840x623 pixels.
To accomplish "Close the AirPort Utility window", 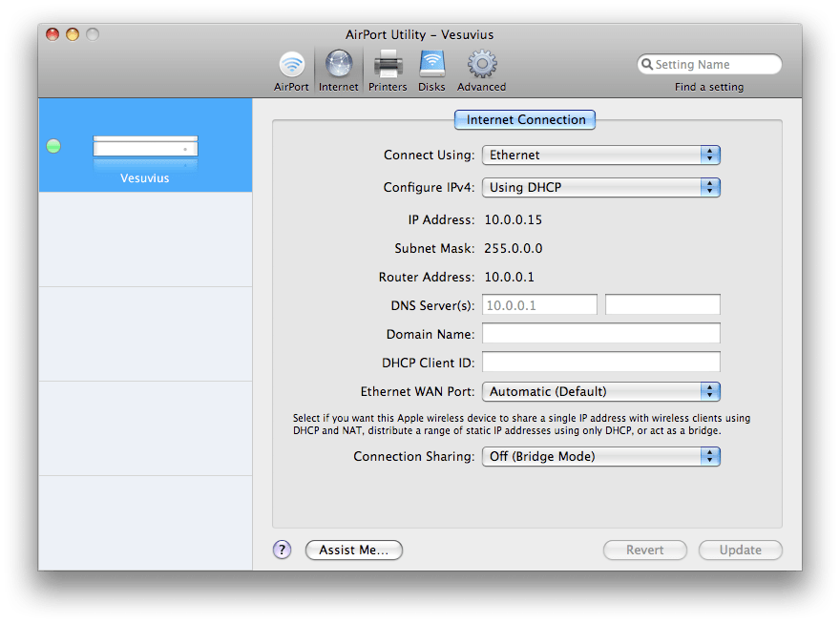I will click(52, 34).
